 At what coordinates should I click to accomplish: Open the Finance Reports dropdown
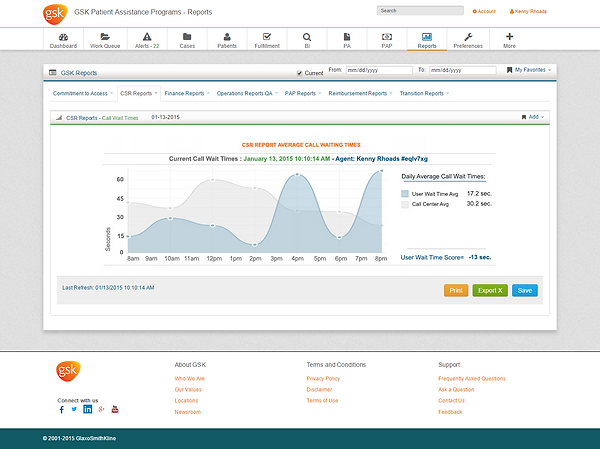[x=187, y=93]
